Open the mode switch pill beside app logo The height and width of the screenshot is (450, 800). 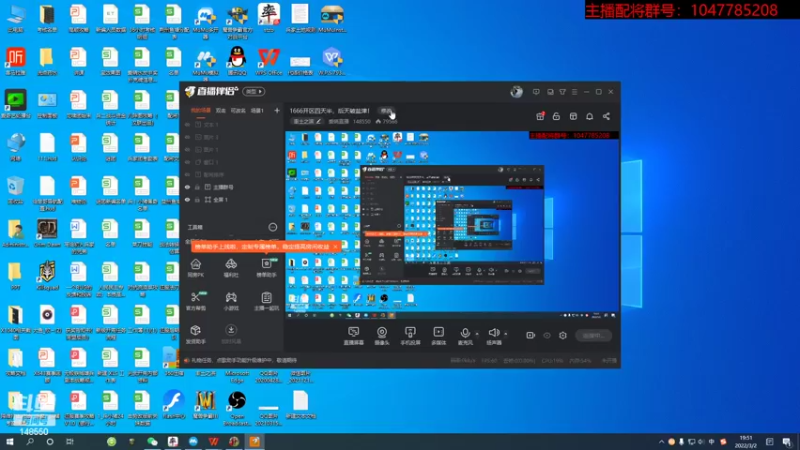[x=254, y=92]
